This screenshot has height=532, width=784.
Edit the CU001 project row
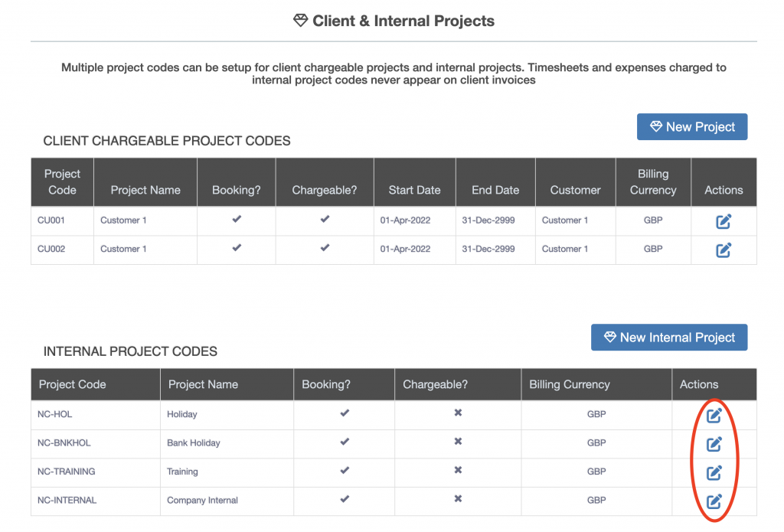[724, 221]
